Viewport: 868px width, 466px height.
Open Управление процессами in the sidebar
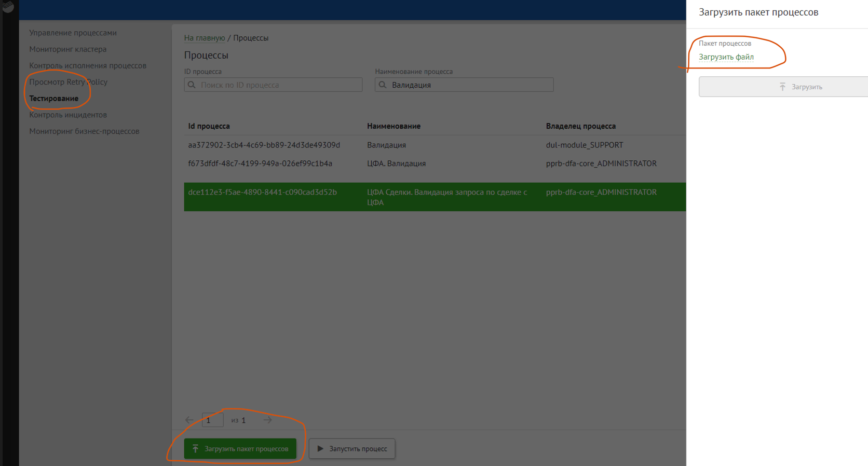click(73, 33)
